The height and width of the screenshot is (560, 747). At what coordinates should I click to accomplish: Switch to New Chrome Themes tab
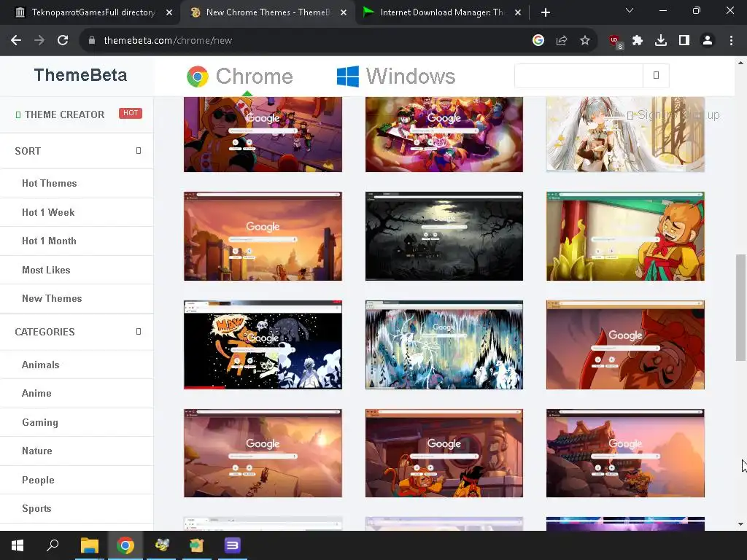click(x=267, y=12)
